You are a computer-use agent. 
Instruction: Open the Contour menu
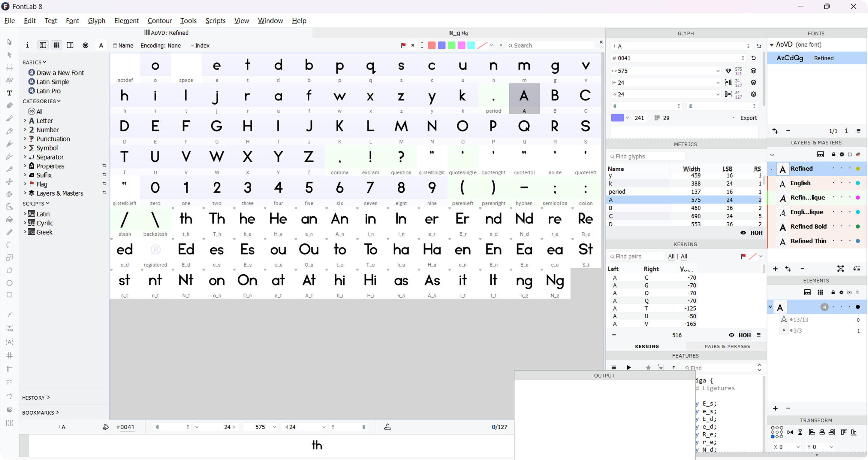pyautogui.click(x=160, y=20)
